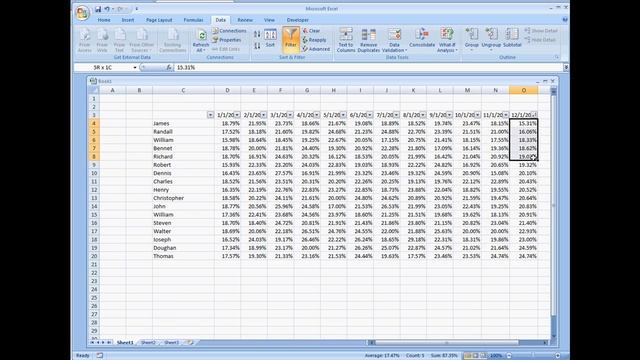Open filter dropdown for 2/1/20 column
640x360 pixels.
point(264,115)
